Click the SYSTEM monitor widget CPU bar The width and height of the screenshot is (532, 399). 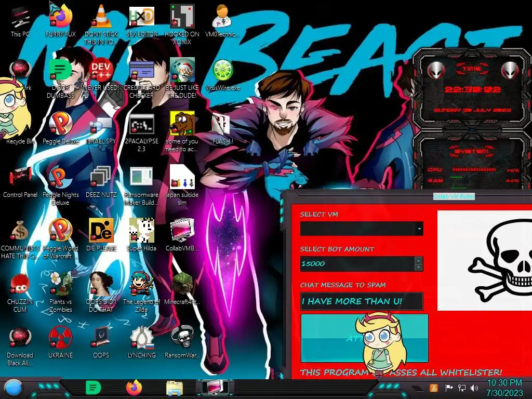click(x=474, y=170)
